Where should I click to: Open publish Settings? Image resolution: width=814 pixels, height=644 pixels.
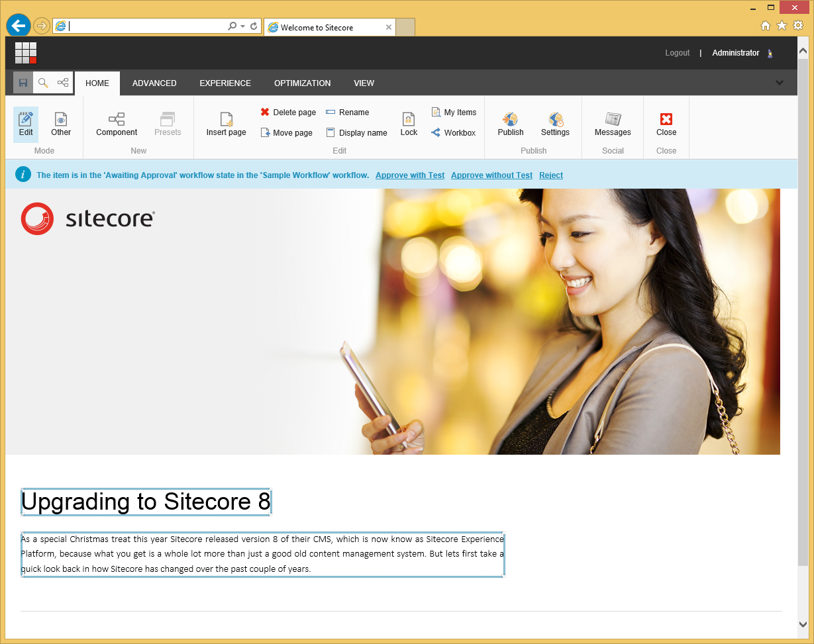point(555,124)
